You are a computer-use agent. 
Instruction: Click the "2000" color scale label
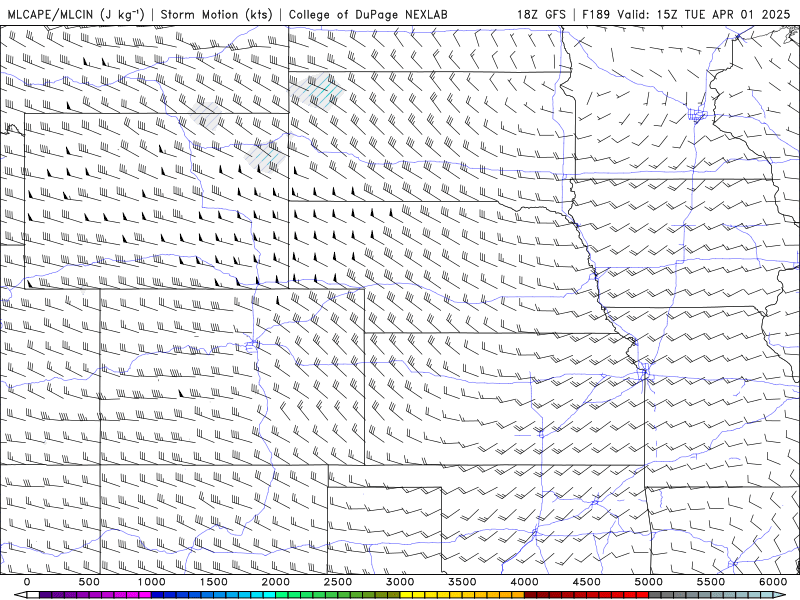tap(276, 582)
